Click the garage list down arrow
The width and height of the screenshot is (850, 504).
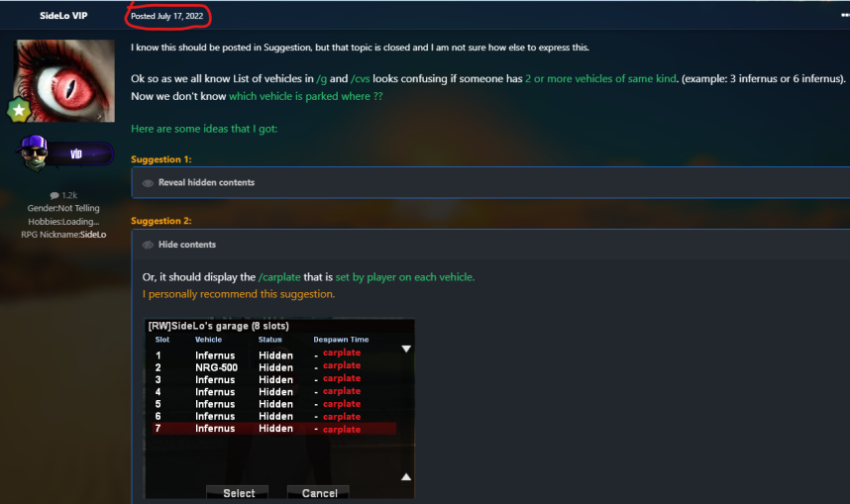(x=406, y=349)
